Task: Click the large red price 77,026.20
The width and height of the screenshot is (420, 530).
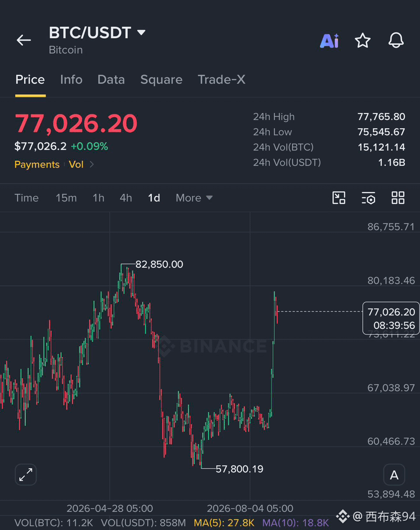Action: [76, 123]
